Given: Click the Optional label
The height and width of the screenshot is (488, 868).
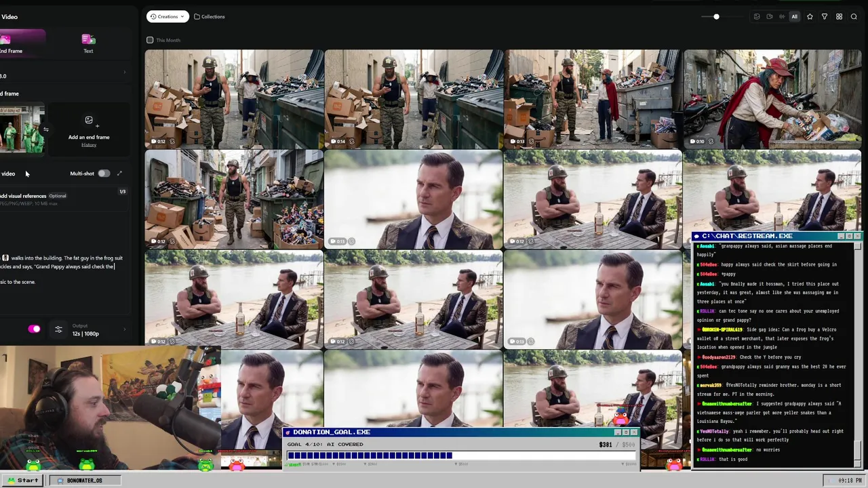Looking at the screenshot, I should (x=58, y=196).
